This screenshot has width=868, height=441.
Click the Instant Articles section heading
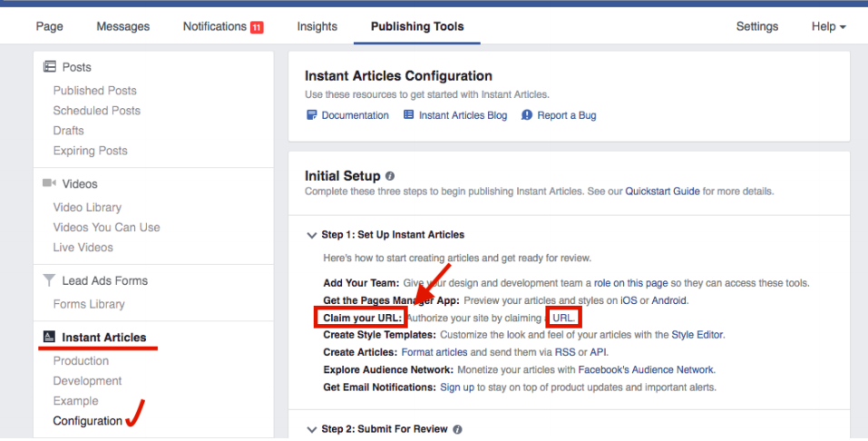point(104,338)
